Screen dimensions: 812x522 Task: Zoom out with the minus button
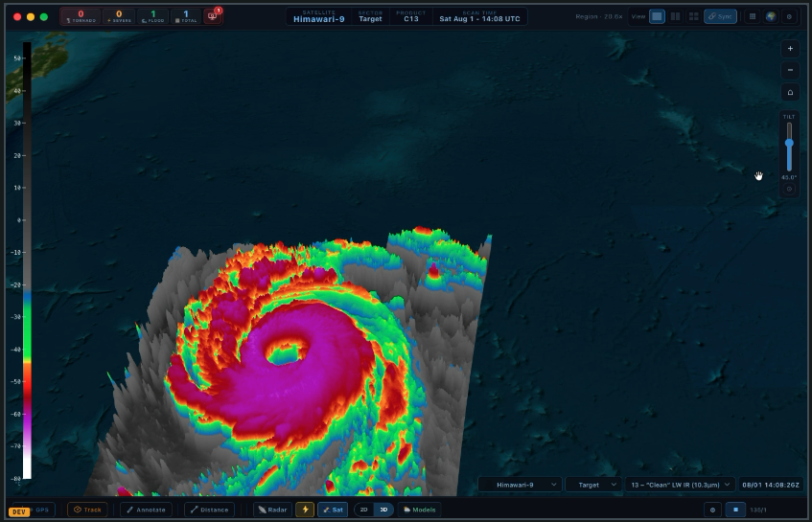click(790, 70)
